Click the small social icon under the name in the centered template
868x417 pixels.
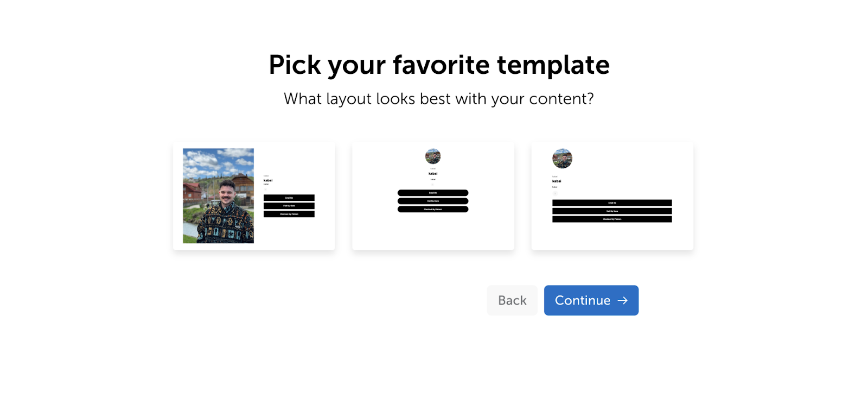pyautogui.click(x=433, y=185)
